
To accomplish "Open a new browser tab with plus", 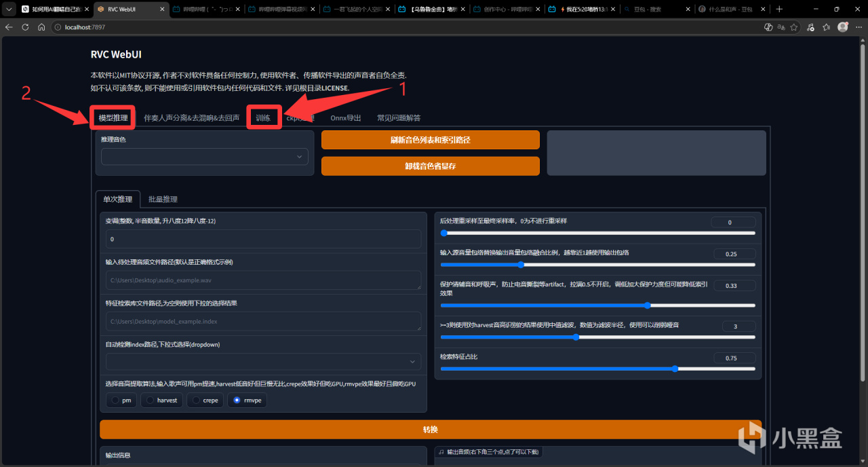I will click(x=779, y=9).
